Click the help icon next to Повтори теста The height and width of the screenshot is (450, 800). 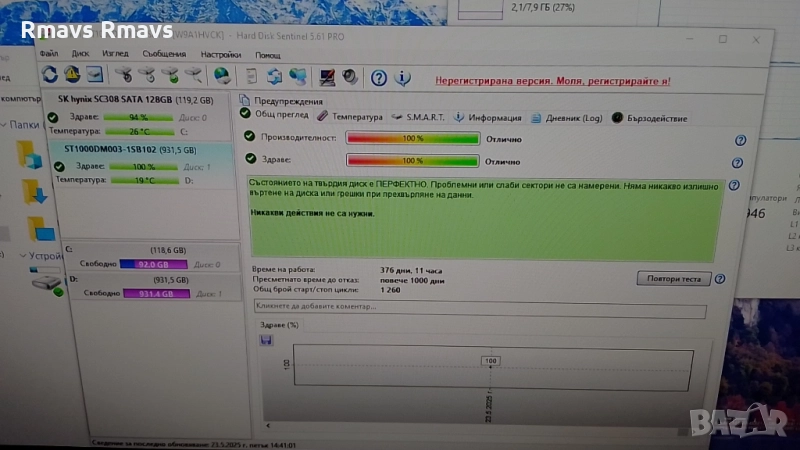point(720,279)
